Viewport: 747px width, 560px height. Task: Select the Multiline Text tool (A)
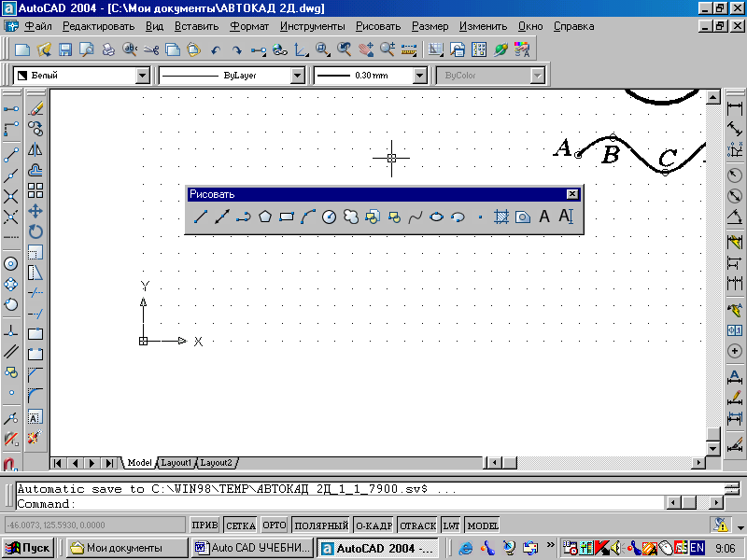point(544,217)
